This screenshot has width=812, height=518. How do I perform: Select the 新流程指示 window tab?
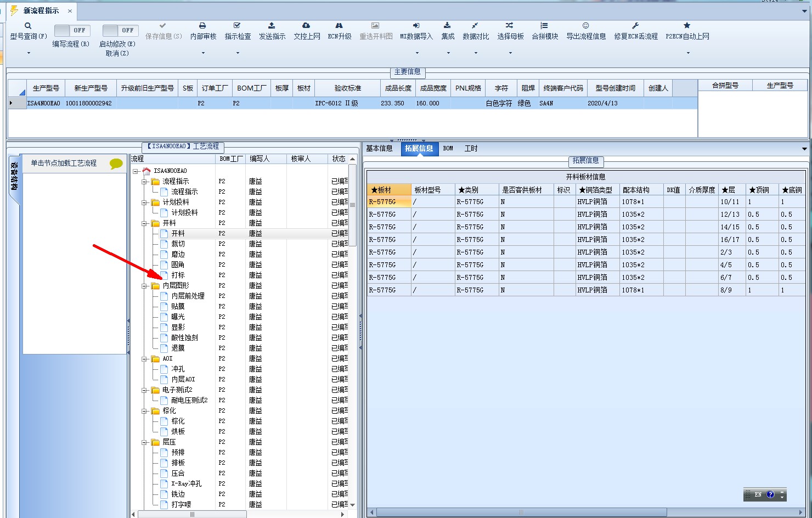(41, 11)
